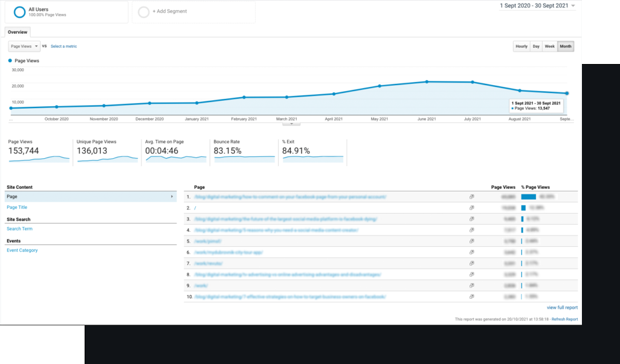Screen dimensions: 620x364
Task: Click the Page Views column header
Action: pos(503,187)
